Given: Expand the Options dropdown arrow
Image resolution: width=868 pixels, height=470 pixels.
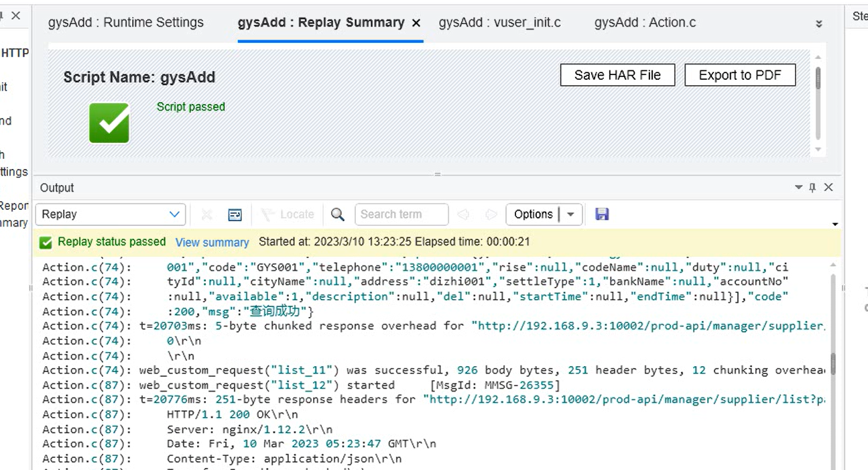Looking at the screenshot, I should 571,215.
